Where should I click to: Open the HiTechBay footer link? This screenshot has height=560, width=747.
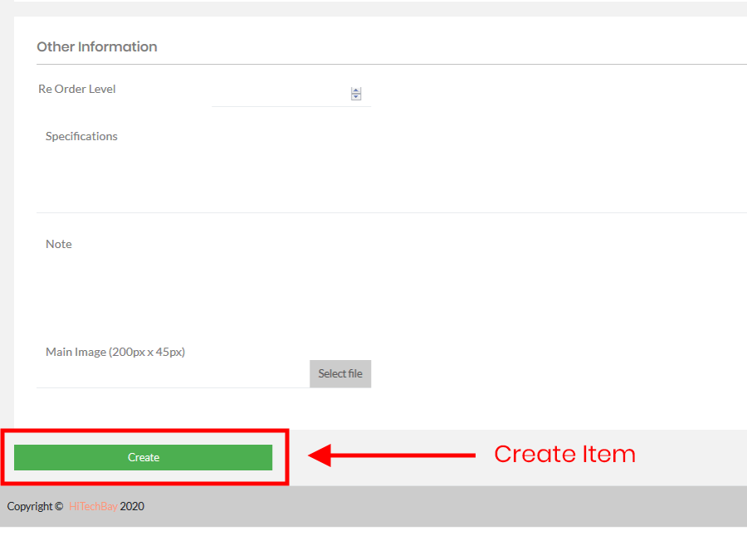coord(93,506)
